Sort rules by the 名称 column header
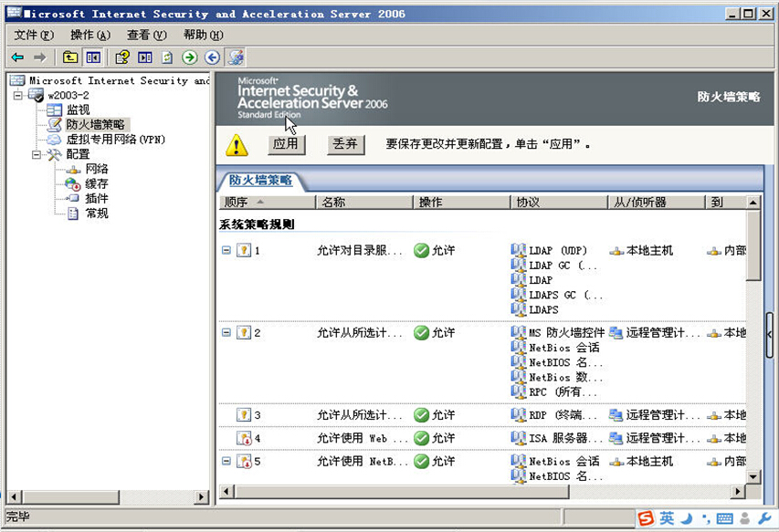 pos(363,202)
